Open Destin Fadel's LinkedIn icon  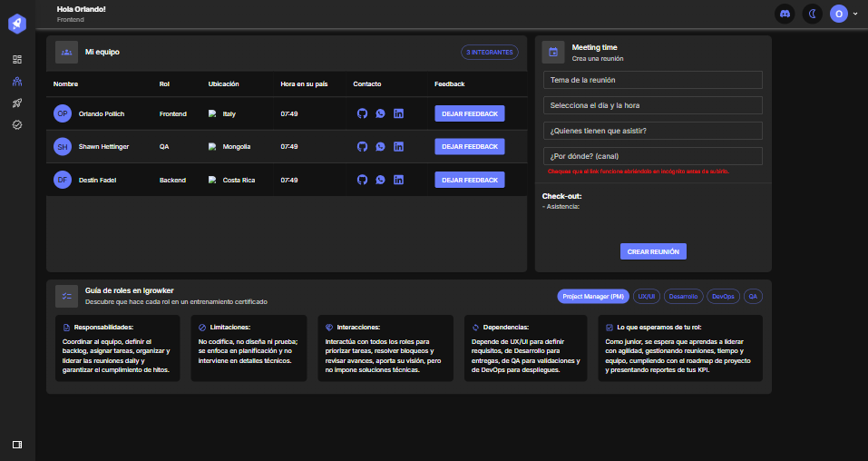pyautogui.click(x=398, y=180)
